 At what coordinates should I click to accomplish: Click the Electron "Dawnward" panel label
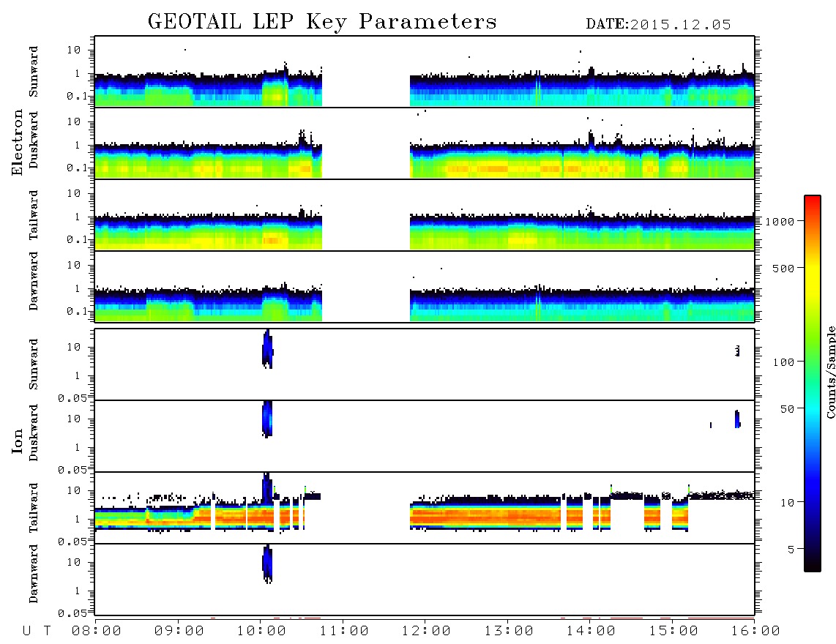tap(34, 281)
